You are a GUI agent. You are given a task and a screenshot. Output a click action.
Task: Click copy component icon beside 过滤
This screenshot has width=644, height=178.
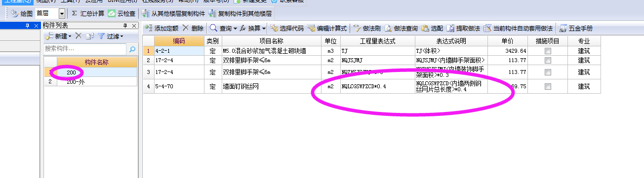(x=89, y=36)
